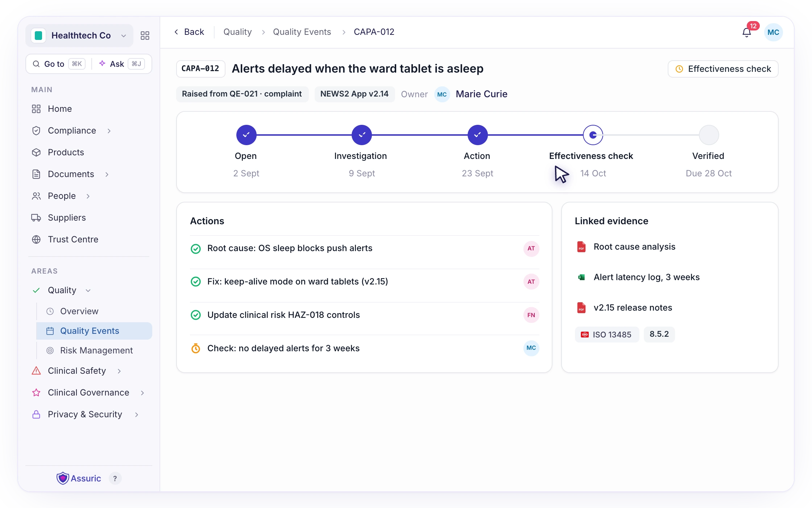812x508 pixels.
Task: Open the Assuric help question mark
Action: [115, 479]
